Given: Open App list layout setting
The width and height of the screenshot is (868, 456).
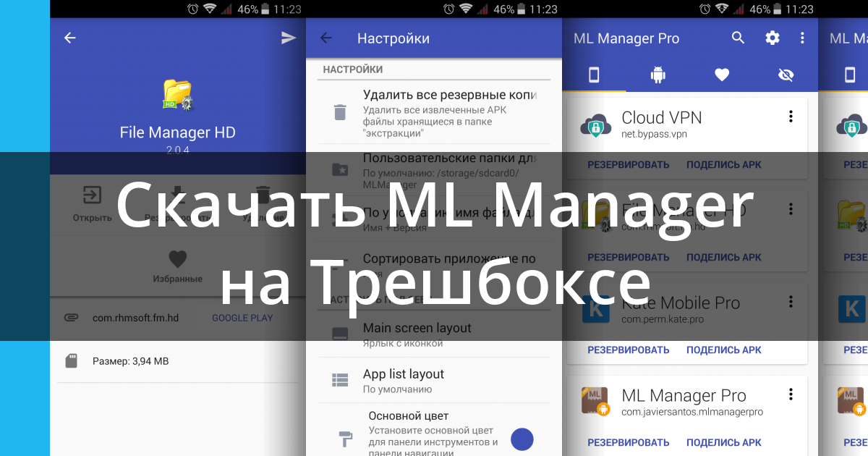Looking at the screenshot, I should (x=434, y=380).
